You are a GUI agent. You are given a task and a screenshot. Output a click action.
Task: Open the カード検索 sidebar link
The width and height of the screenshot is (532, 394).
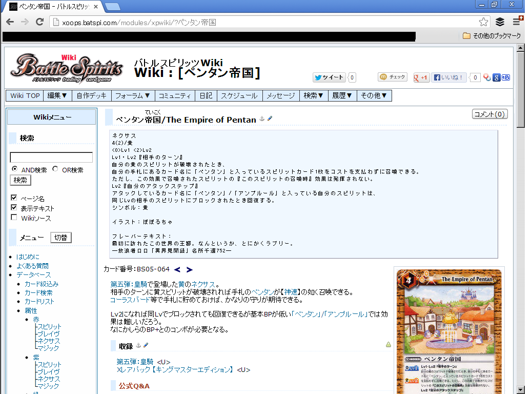[x=38, y=293]
